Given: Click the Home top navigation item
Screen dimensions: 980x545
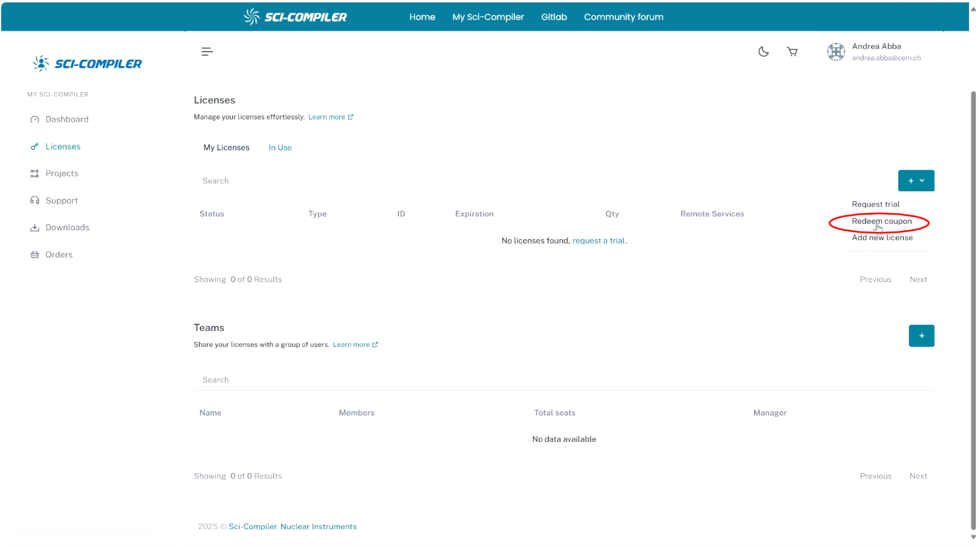Looking at the screenshot, I should 422,17.
